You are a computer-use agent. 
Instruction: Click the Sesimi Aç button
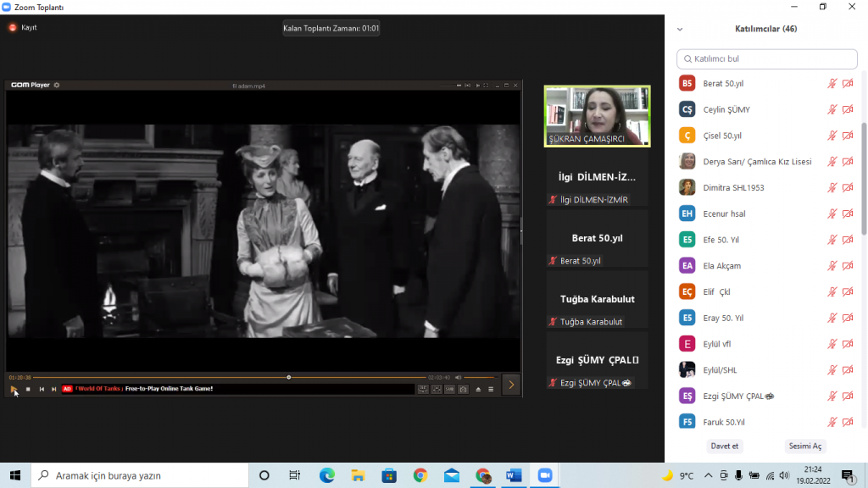(x=804, y=446)
